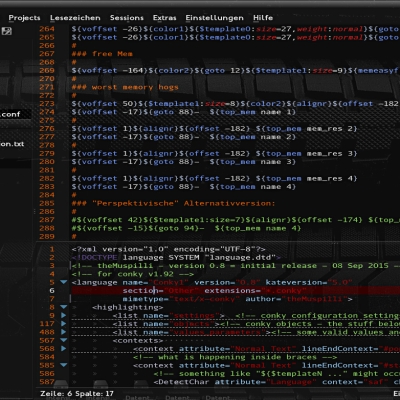Click the 'for conky v1.92' comment line
Viewport: 400px width, 400px height.
pos(133,274)
